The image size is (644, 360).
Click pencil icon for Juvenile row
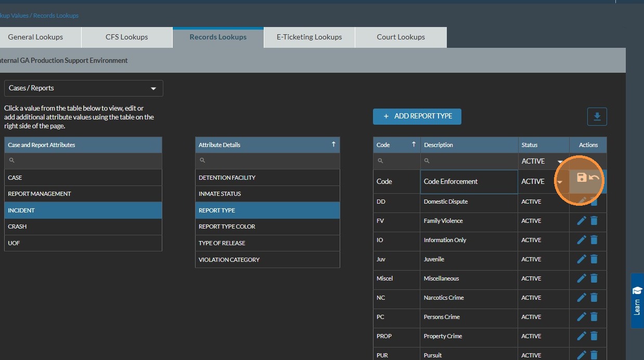tap(582, 259)
